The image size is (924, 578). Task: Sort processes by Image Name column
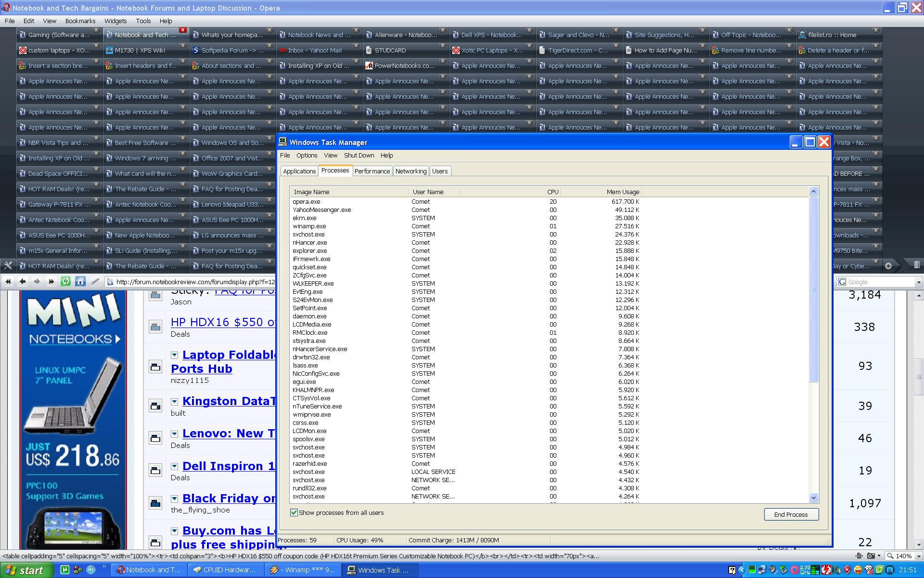[349, 192]
